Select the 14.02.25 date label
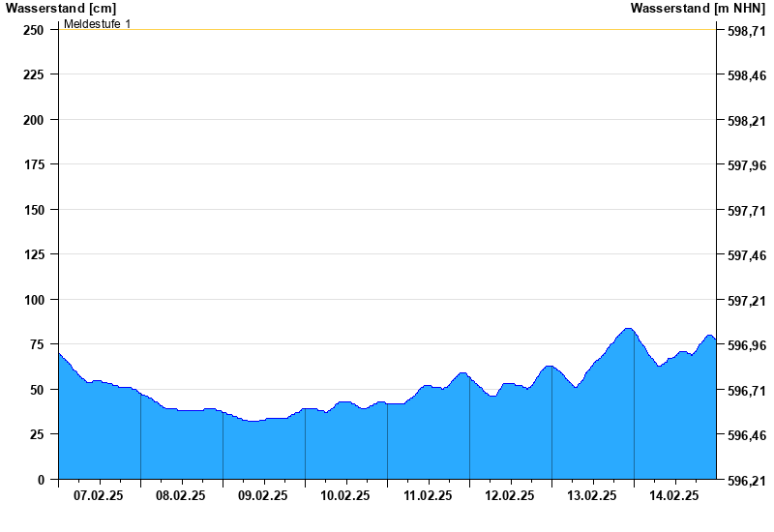Viewport: 774px width, 532px height. pyautogui.click(x=674, y=495)
